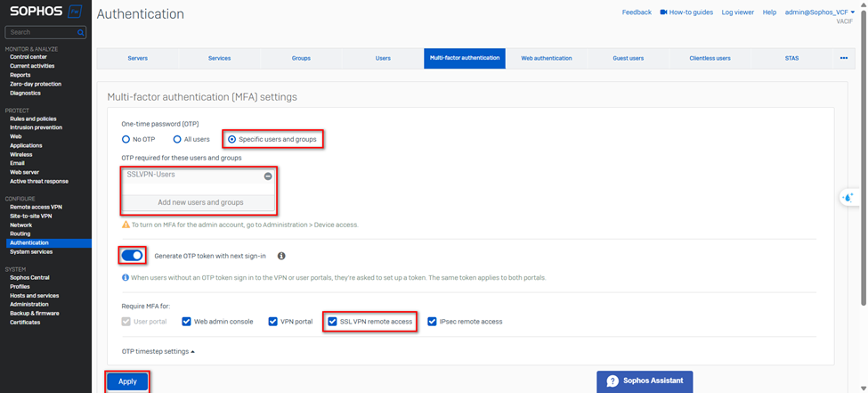Open the How-to guides video icon
This screenshot has height=393, width=868.
coord(663,12)
